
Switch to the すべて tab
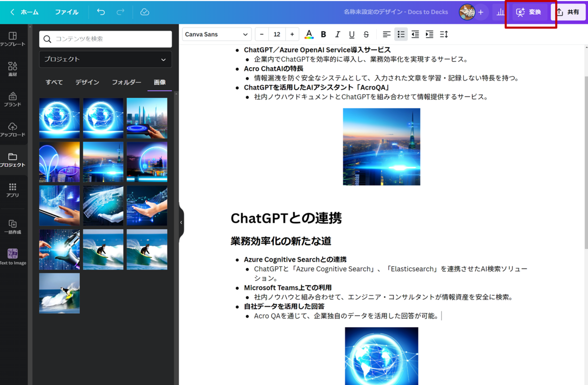tap(54, 82)
